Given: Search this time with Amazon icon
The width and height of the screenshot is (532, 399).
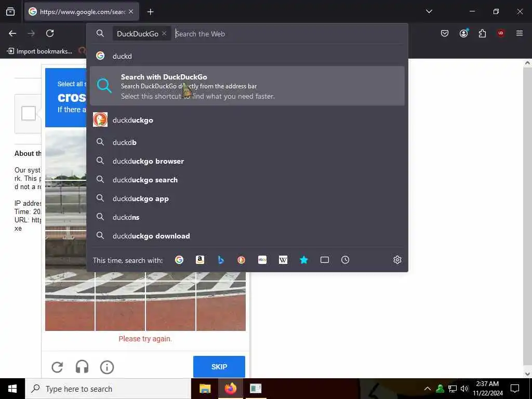Looking at the screenshot, I should pyautogui.click(x=200, y=260).
